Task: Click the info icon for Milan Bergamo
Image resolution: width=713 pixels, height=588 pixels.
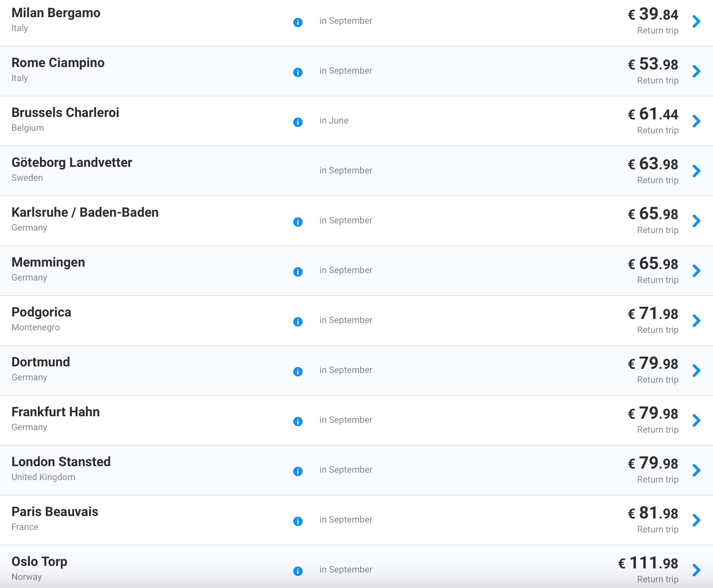Action: coord(298,22)
